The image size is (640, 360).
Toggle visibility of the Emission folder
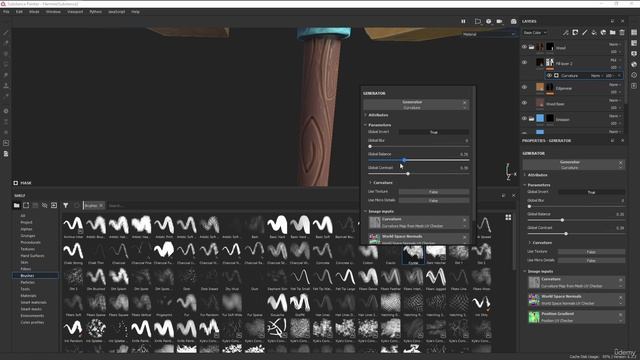pos(524,118)
